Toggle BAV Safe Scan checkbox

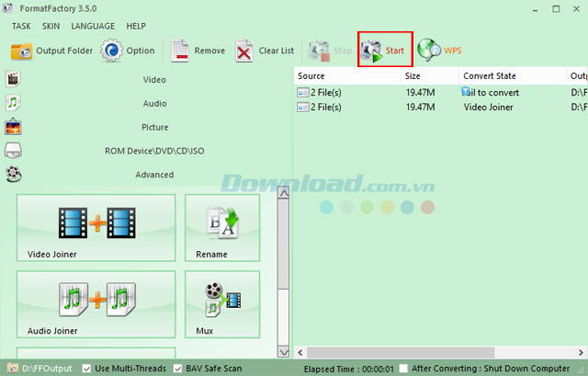click(x=177, y=369)
